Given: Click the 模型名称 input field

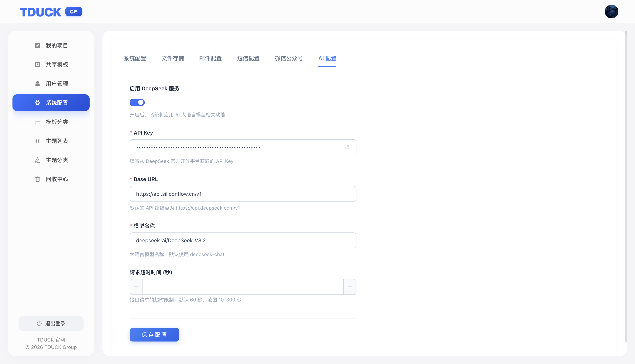Looking at the screenshot, I should tap(243, 241).
